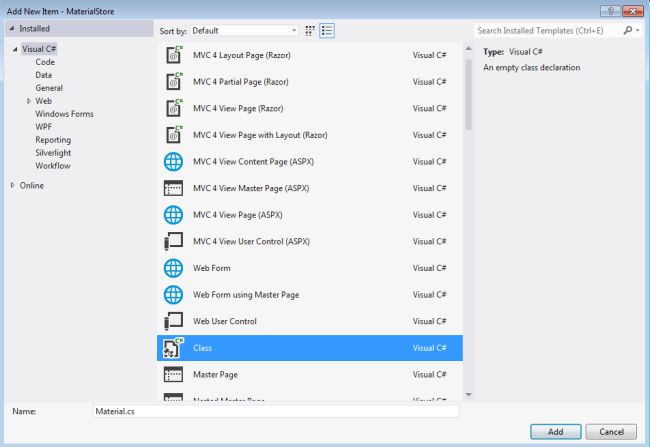Screen dimensions: 650x447
Task: Select "MVC 4 View Content Page (ASPX)" text
Action: tap(253, 162)
